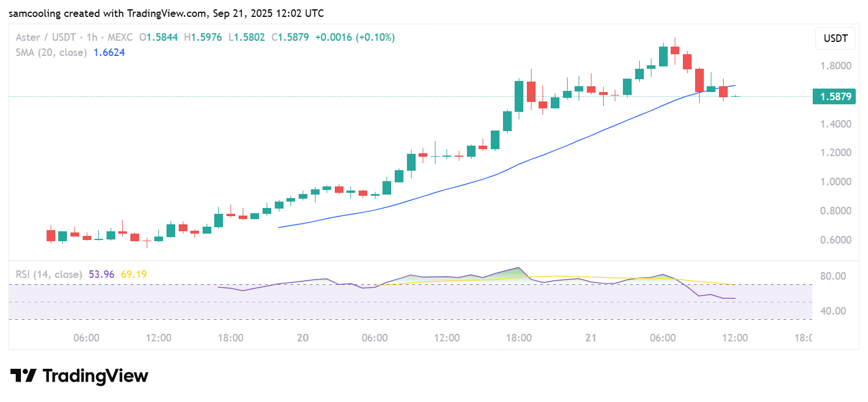Click the yellow RSI average value 69.19
This screenshot has width=868, height=402.
point(133,274)
